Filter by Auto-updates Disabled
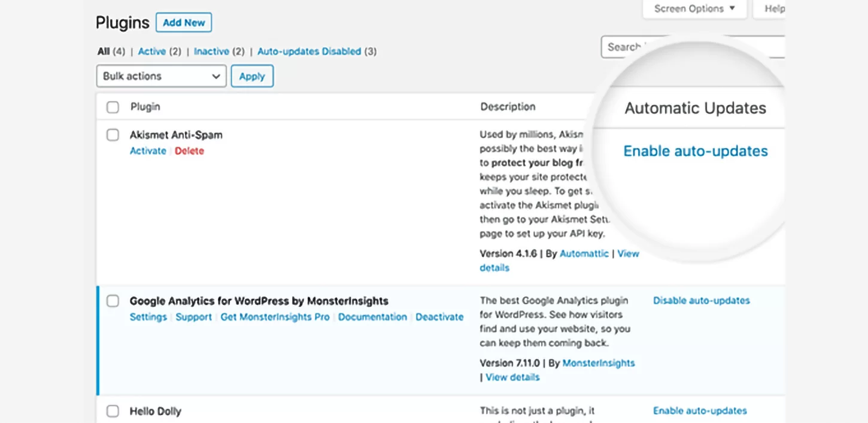This screenshot has width=868, height=423. coord(309,52)
